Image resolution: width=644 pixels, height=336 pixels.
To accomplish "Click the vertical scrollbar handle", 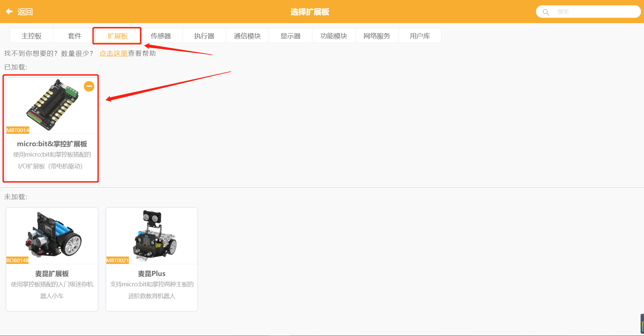I will [642, 324].
